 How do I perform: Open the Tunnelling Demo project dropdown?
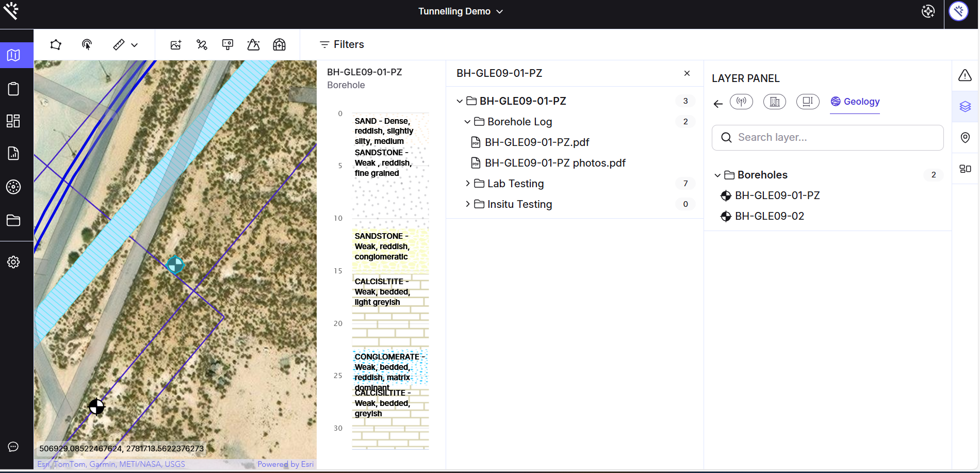tap(460, 11)
